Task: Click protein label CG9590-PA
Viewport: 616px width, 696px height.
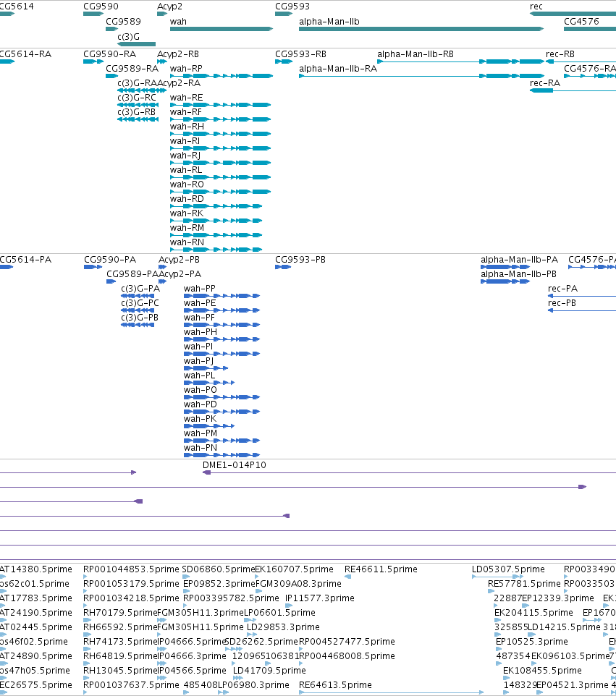Action: point(110,260)
